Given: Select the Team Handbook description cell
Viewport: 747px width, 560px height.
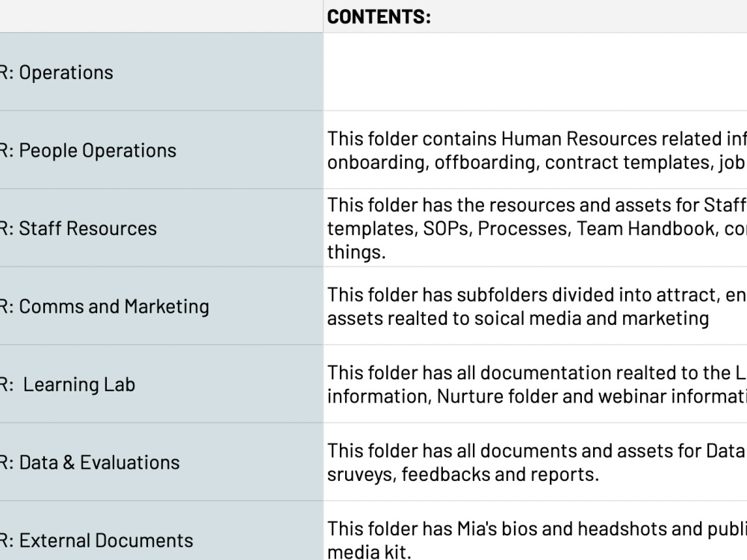Looking at the screenshot, I should coord(535,228).
